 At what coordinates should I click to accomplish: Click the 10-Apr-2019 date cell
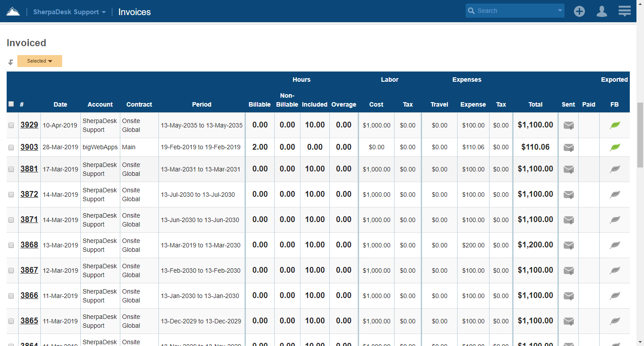click(60, 125)
